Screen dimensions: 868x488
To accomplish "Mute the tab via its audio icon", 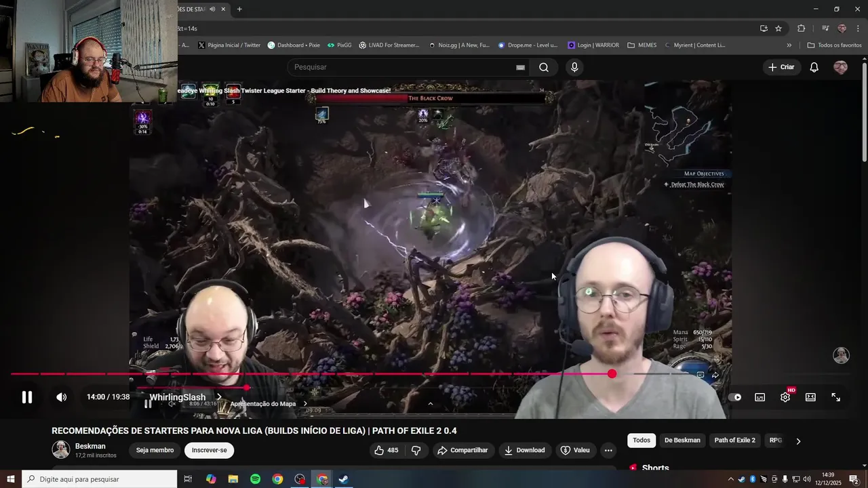I will [212, 9].
